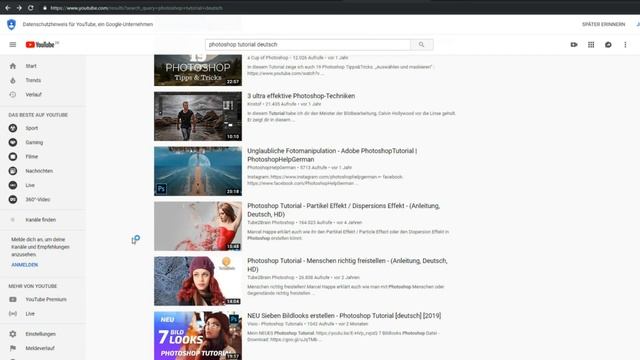This screenshot has height=360, width=640.
Task: Click the 360°-Video channel icon
Action: [13, 200]
